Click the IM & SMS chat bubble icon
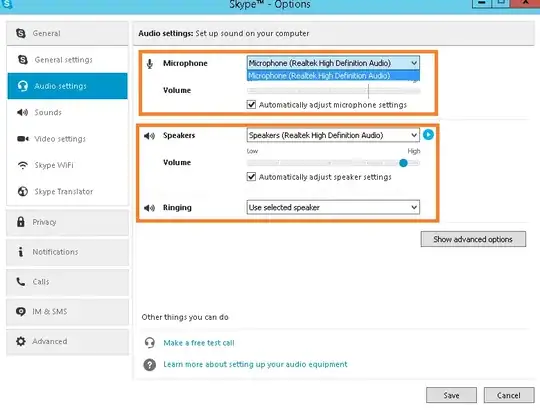This screenshot has height=410, width=540. coord(21,312)
